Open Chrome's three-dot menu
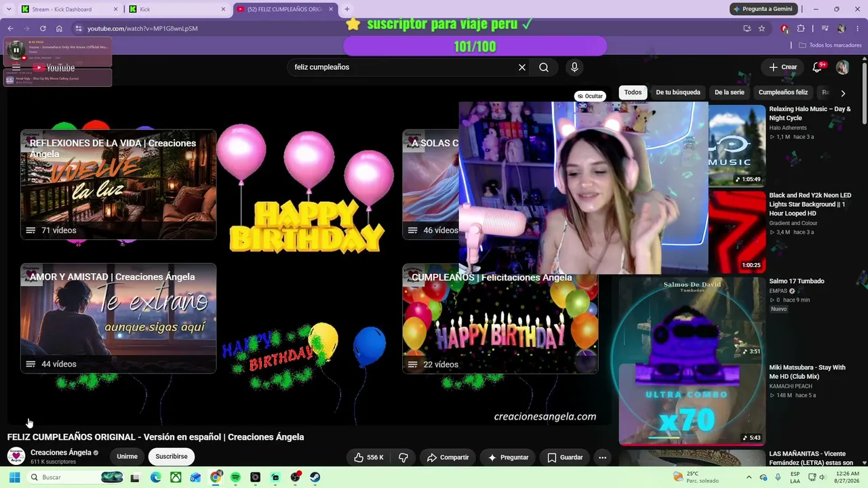This screenshot has height=488, width=868. pyautogui.click(x=858, y=28)
